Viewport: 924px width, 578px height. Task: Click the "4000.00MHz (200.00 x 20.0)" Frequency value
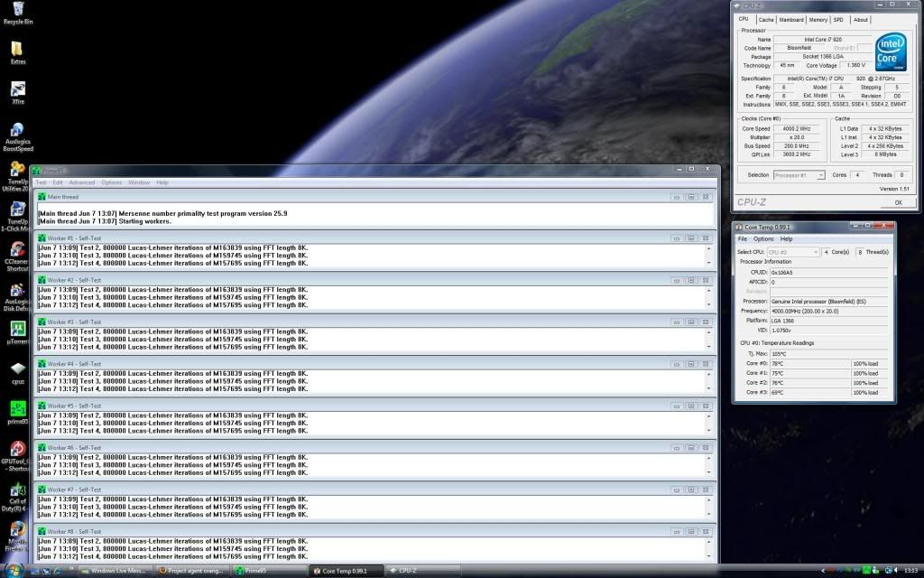click(x=828, y=312)
